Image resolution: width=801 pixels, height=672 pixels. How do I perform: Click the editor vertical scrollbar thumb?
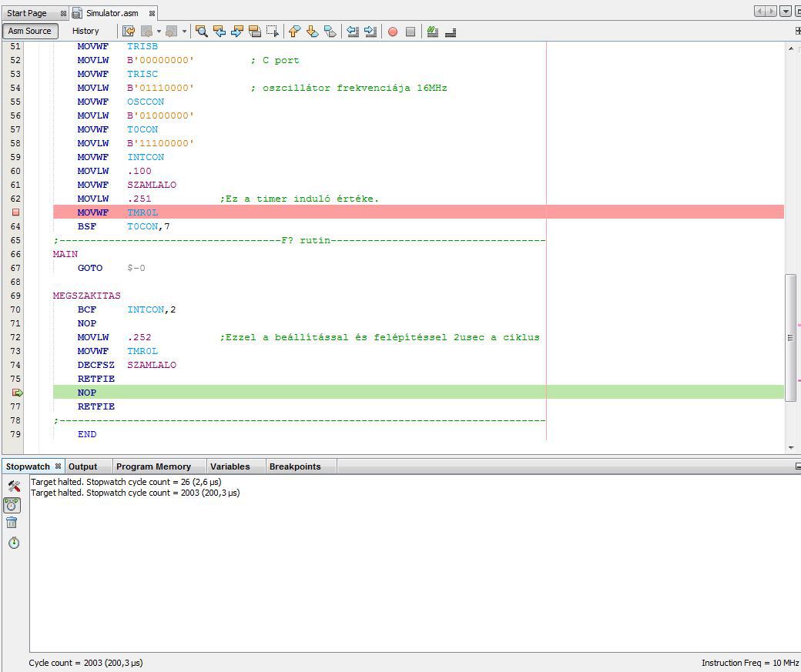coord(790,337)
